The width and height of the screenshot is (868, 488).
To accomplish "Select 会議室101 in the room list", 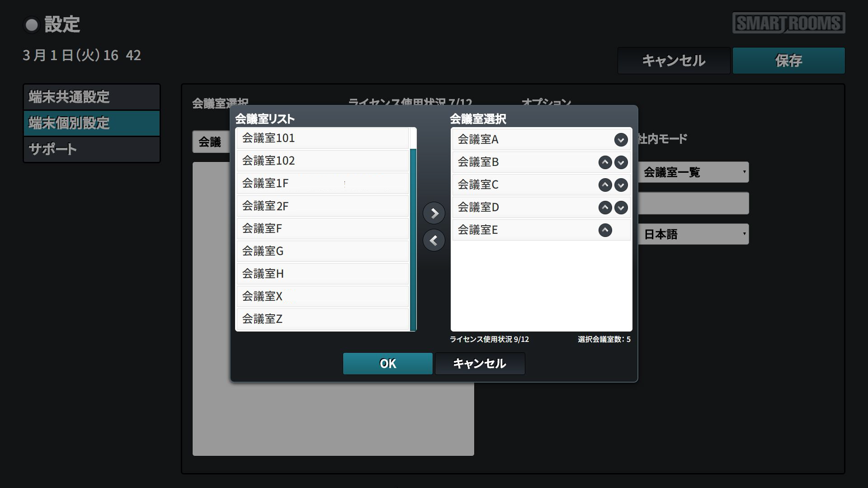I will point(322,138).
